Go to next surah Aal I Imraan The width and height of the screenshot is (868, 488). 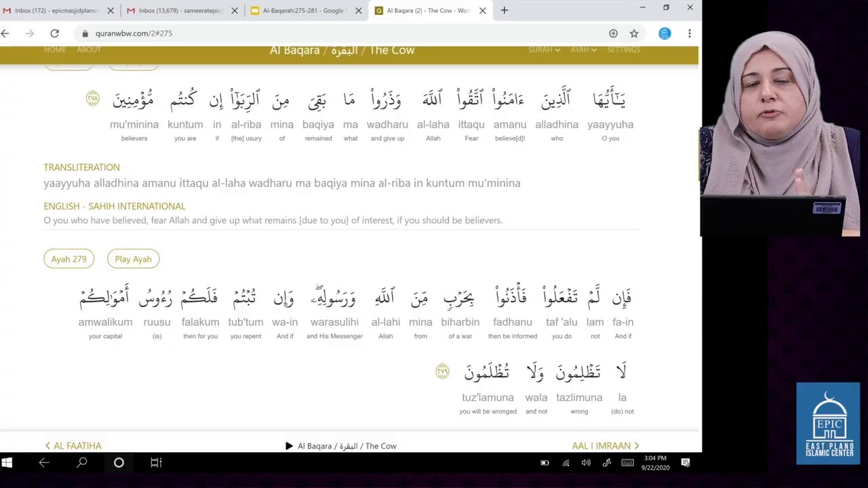tap(606, 445)
